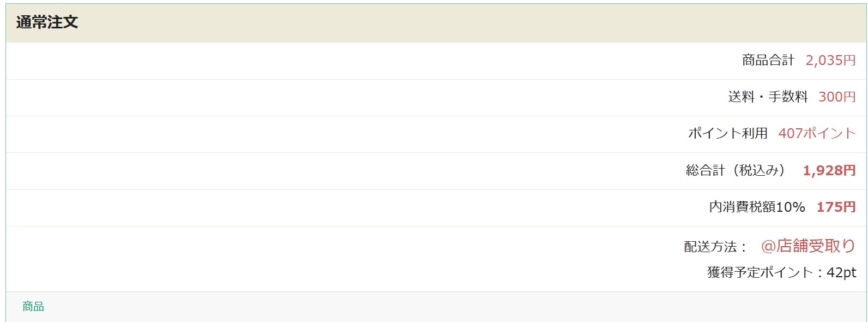
Task: Select the 407ポイント used points value
Action: click(x=817, y=133)
